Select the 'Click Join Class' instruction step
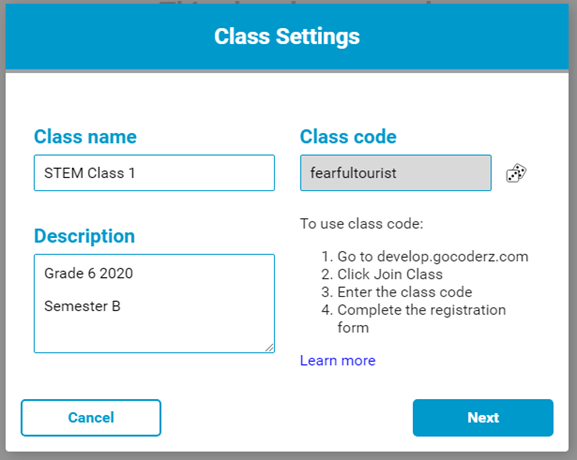 click(x=382, y=274)
